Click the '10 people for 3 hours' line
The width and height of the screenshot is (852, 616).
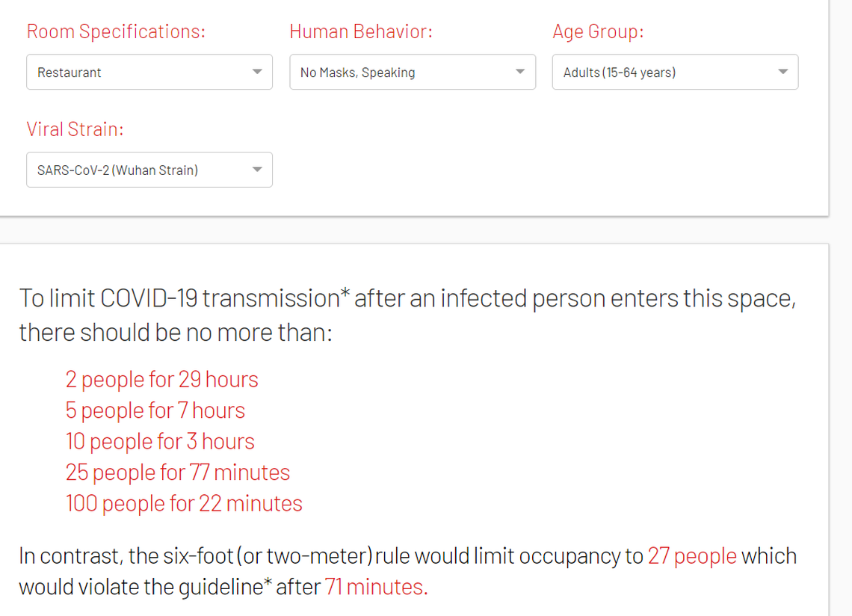[x=160, y=442]
